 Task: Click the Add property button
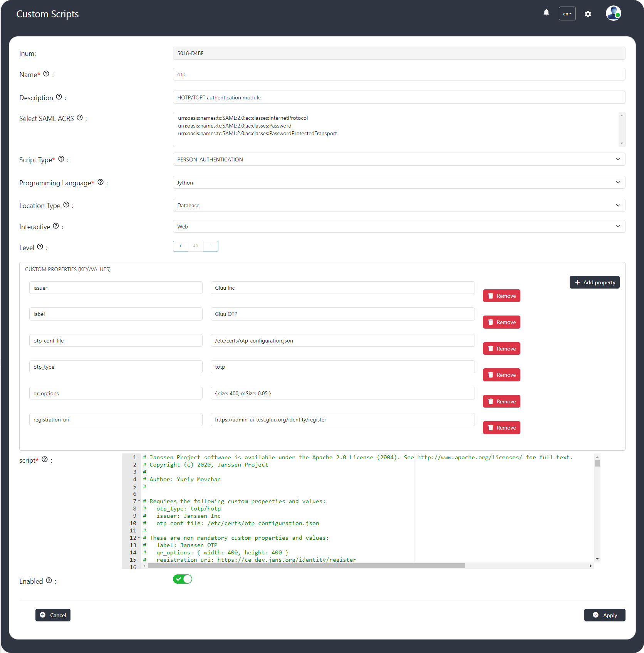[594, 282]
